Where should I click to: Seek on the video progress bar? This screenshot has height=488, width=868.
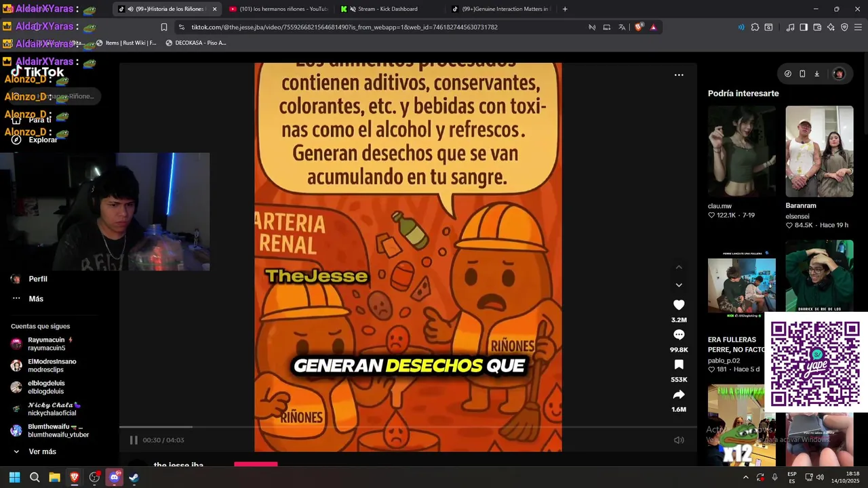(x=408, y=427)
